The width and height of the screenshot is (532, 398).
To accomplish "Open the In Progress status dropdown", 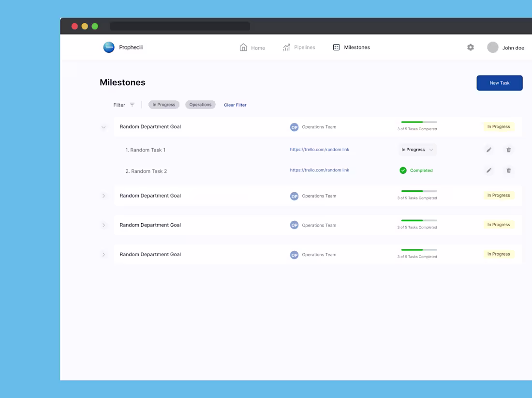I will pos(416,150).
